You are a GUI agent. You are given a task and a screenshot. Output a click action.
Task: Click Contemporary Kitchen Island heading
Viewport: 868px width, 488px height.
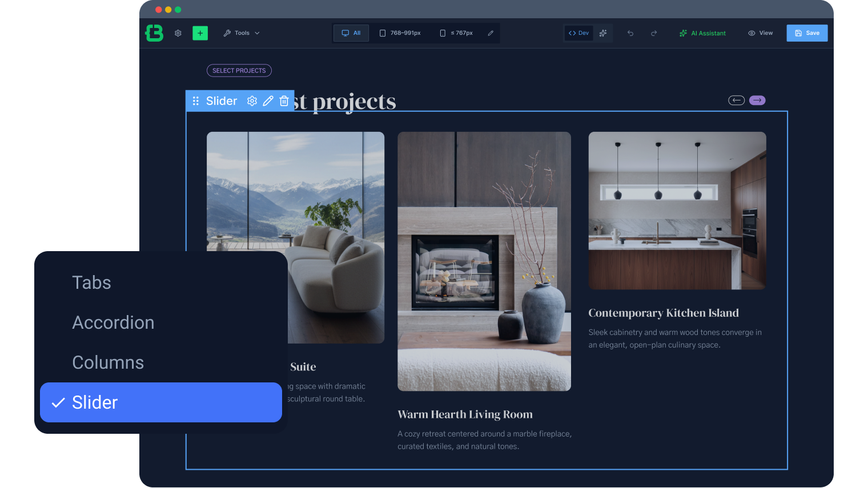[x=664, y=313]
